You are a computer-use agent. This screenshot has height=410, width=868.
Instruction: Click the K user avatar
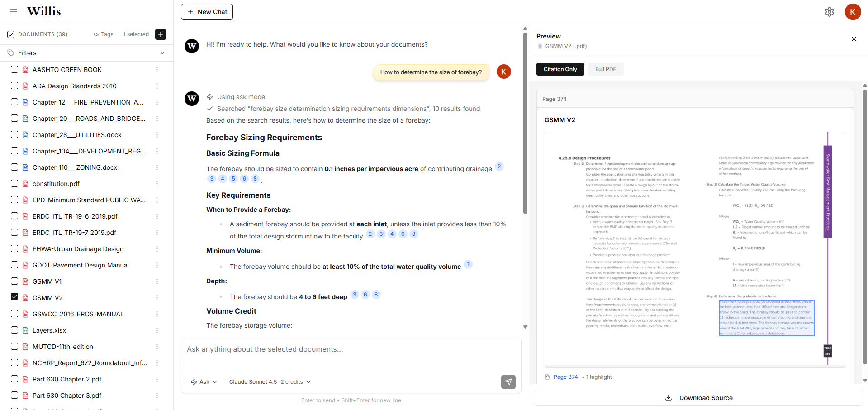[x=853, y=12]
